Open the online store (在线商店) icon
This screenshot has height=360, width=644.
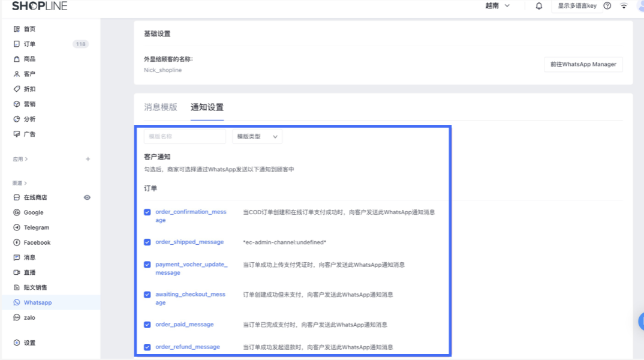coord(16,197)
